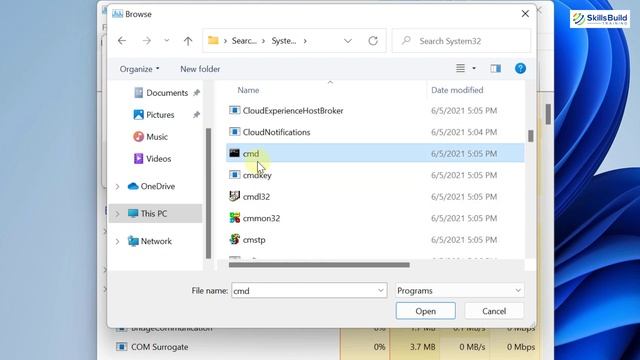Change view with the view icon
640x360 pixels.
click(460, 69)
